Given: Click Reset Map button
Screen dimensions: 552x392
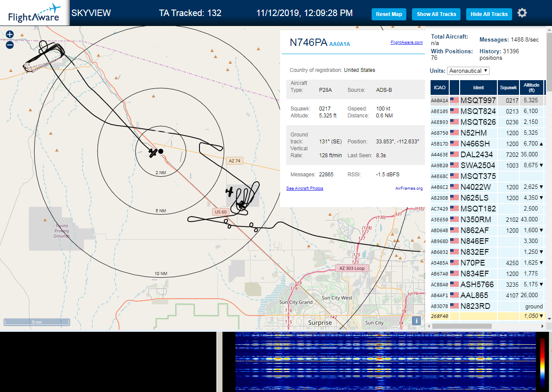Looking at the screenshot, I should [x=389, y=14].
